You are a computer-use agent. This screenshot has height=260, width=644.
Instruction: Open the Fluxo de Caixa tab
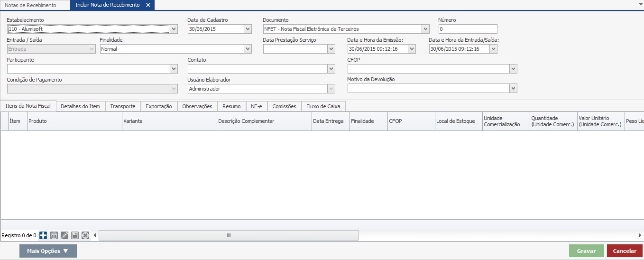(x=323, y=106)
